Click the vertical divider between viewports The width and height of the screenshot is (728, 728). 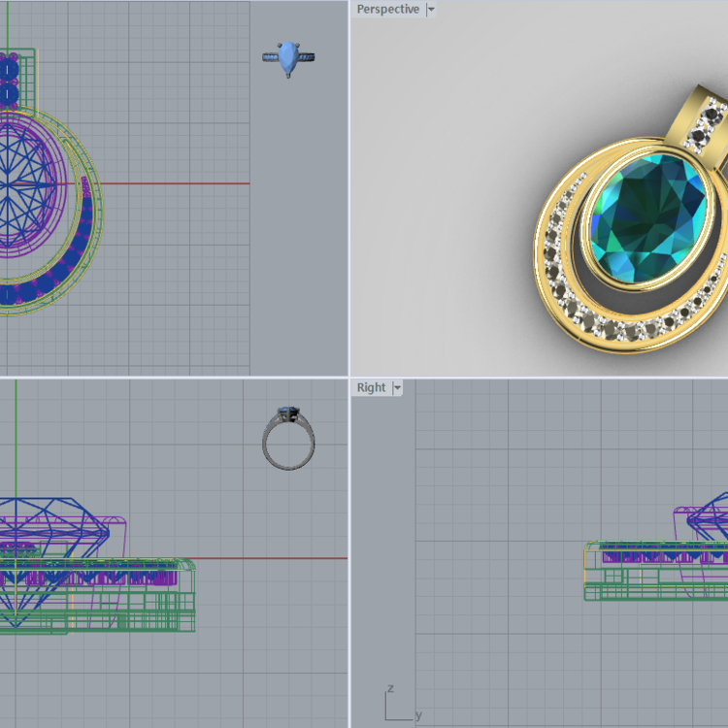click(349, 364)
